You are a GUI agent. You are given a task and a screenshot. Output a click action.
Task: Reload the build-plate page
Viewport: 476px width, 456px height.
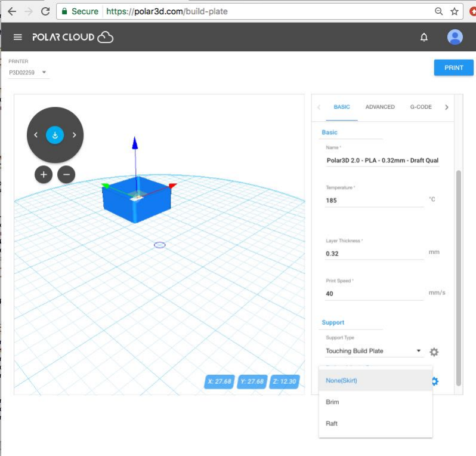coord(45,11)
